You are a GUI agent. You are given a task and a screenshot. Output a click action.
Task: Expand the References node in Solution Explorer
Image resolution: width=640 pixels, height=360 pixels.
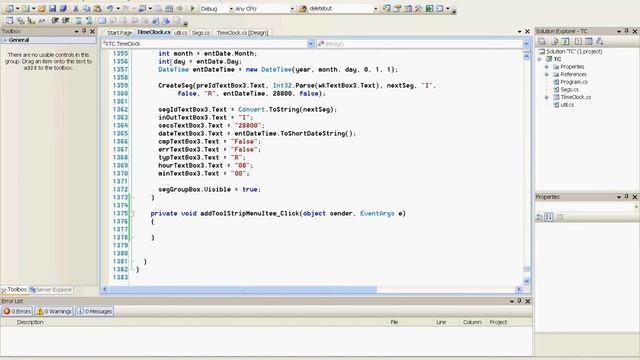point(547,74)
